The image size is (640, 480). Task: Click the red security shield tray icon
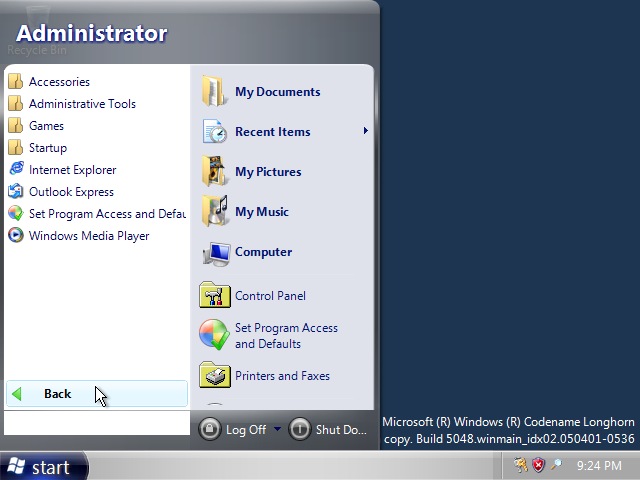pyautogui.click(x=539, y=465)
